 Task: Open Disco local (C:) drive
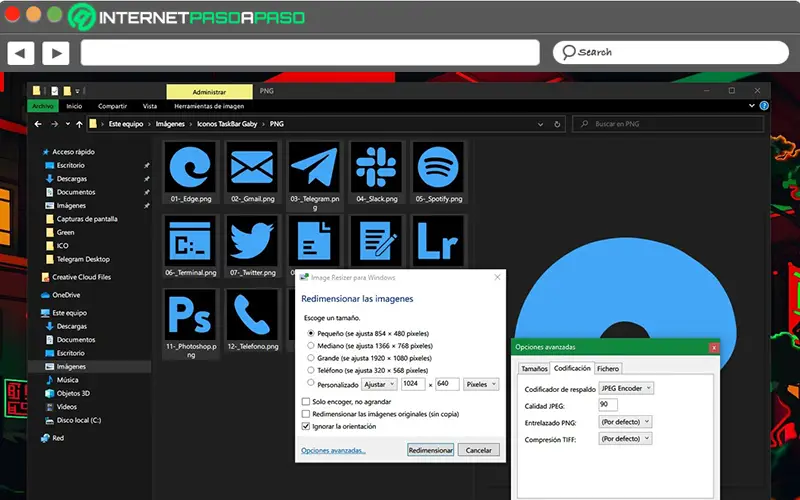coord(73,420)
